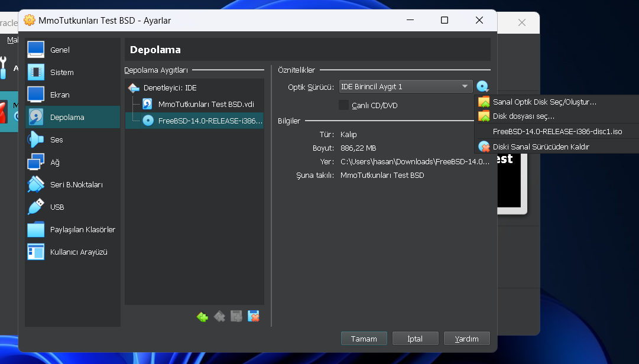Open the USB settings category

coord(73,207)
